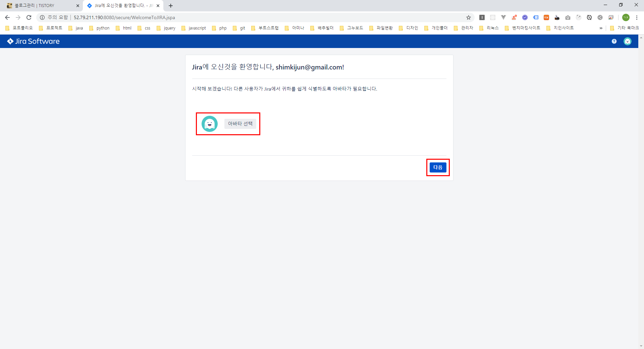Open Chrome three-dot menu

tap(637, 17)
